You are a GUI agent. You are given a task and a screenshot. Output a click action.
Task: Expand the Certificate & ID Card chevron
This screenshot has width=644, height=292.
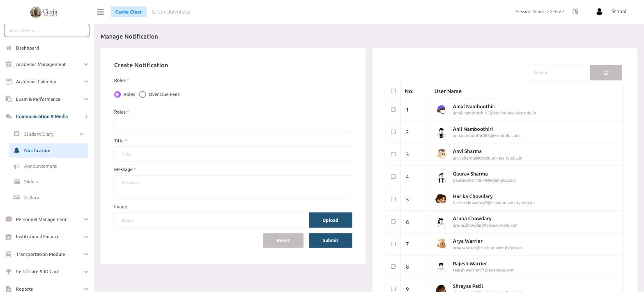click(86, 271)
